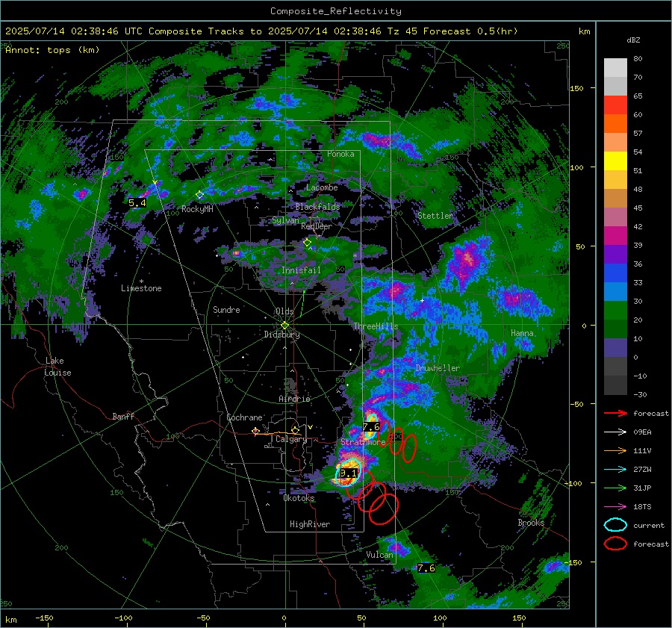This screenshot has height=628, width=672.
Task: Click the Innisfail label
Action: click(x=301, y=270)
